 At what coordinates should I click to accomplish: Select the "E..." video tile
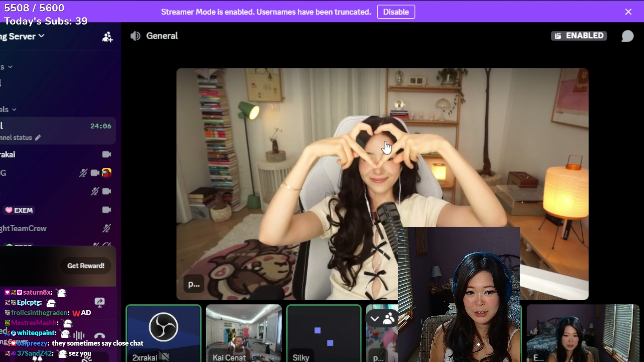[583, 333]
